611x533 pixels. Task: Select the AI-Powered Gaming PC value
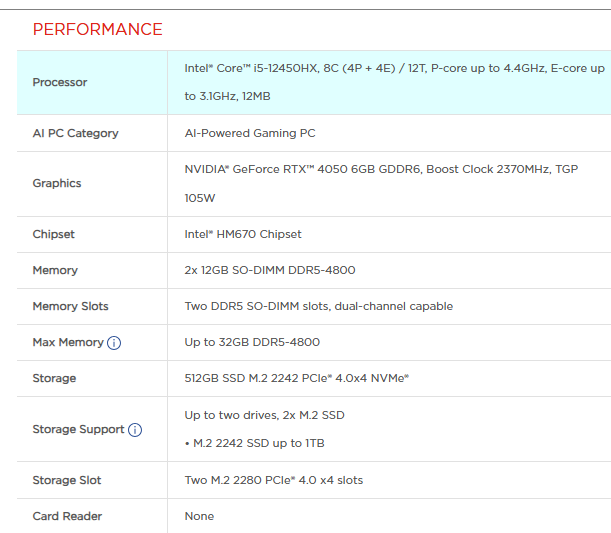coord(250,133)
